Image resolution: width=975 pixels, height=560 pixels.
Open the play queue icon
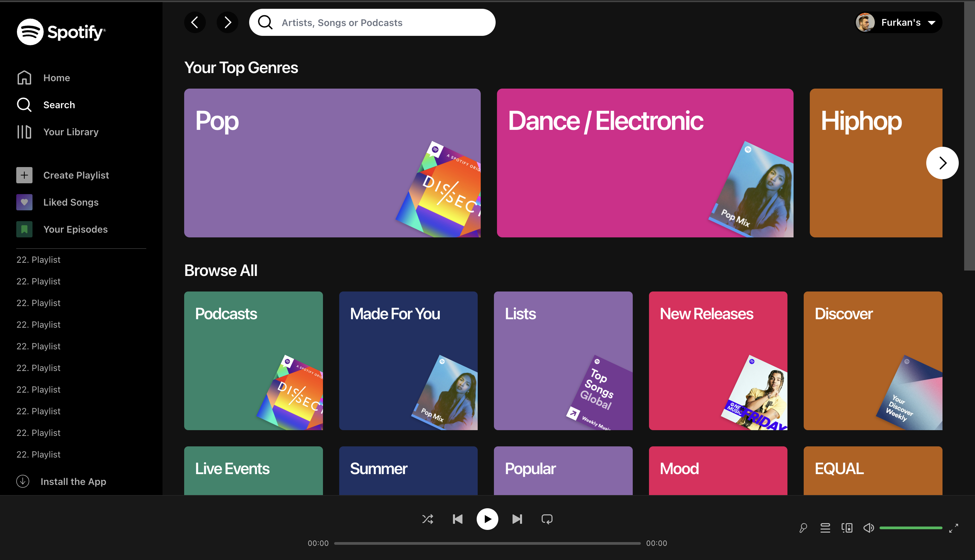tap(825, 528)
